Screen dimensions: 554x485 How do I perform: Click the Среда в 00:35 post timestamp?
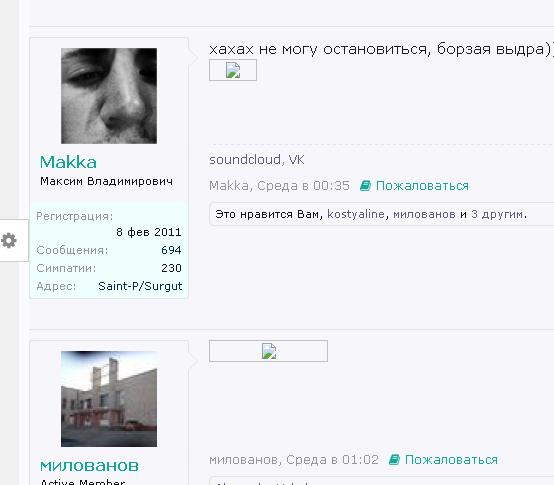[303, 185]
